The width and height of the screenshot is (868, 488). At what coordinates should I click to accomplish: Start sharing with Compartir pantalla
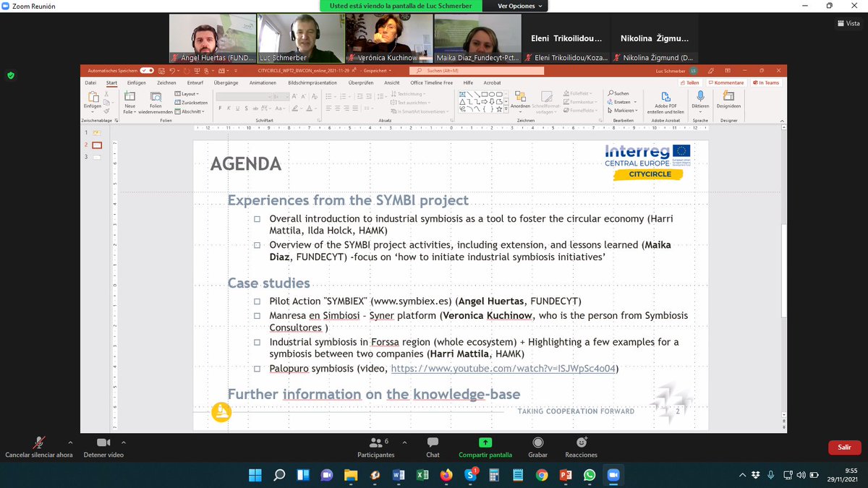click(x=485, y=447)
